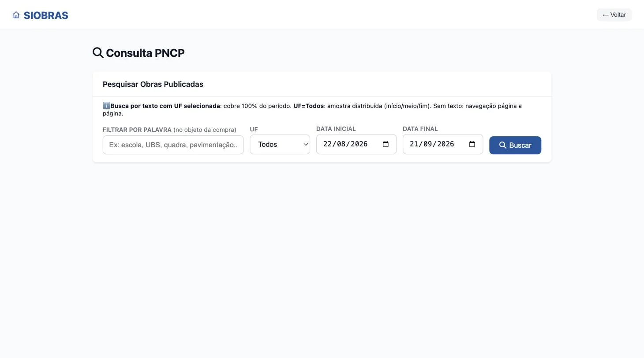Open the calendar picker for Data Final

[472, 144]
